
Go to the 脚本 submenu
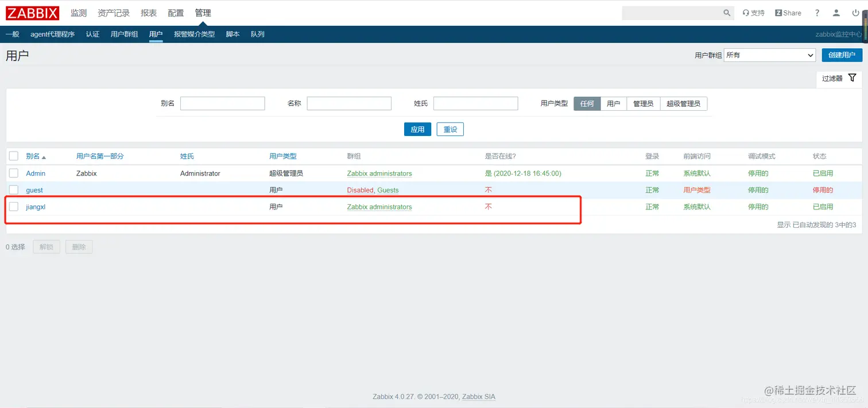coord(232,34)
